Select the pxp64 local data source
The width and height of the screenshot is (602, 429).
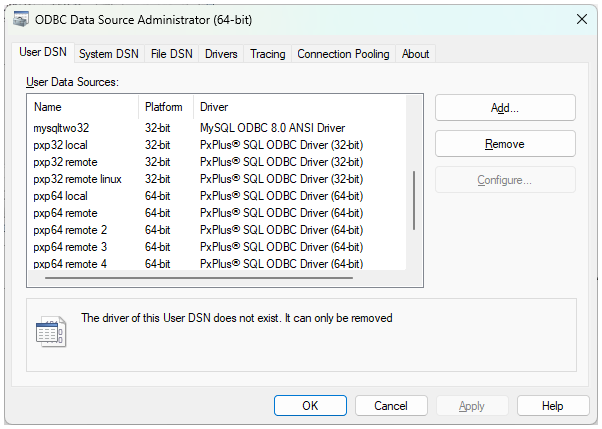60,196
